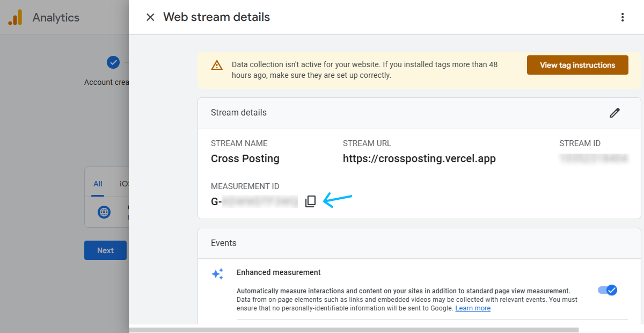This screenshot has width=644, height=333.
Task: Close the Web stream details panel
Action: tap(150, 17)
